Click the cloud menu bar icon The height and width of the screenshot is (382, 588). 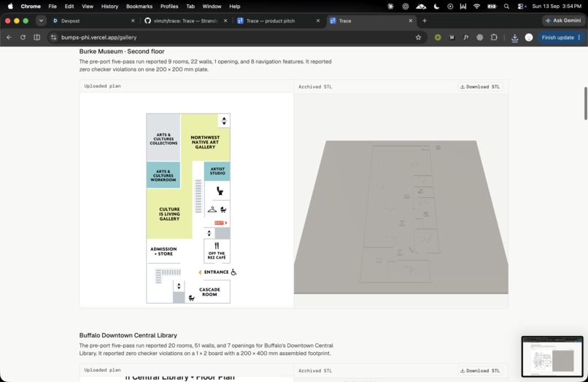(421, 7)
